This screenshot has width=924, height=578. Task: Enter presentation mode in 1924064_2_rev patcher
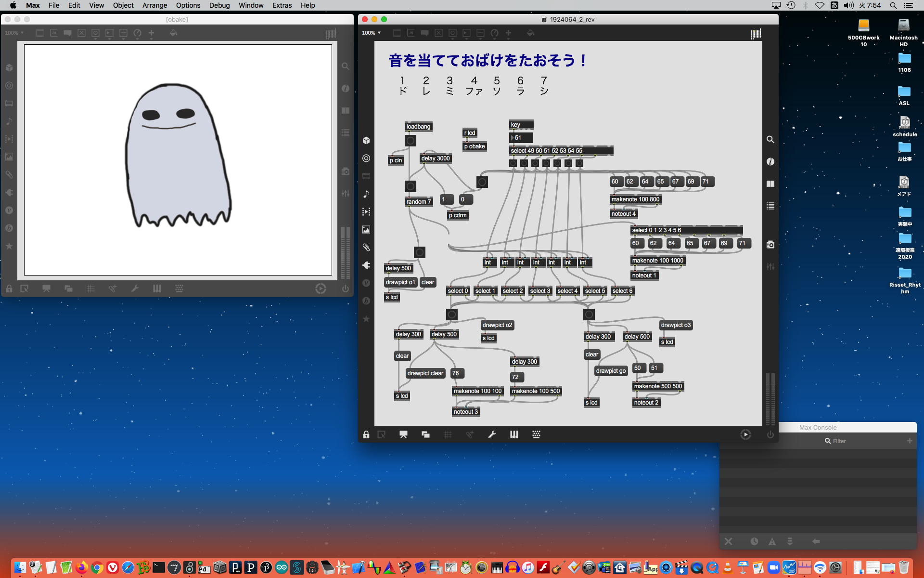(x=403, y=435)
